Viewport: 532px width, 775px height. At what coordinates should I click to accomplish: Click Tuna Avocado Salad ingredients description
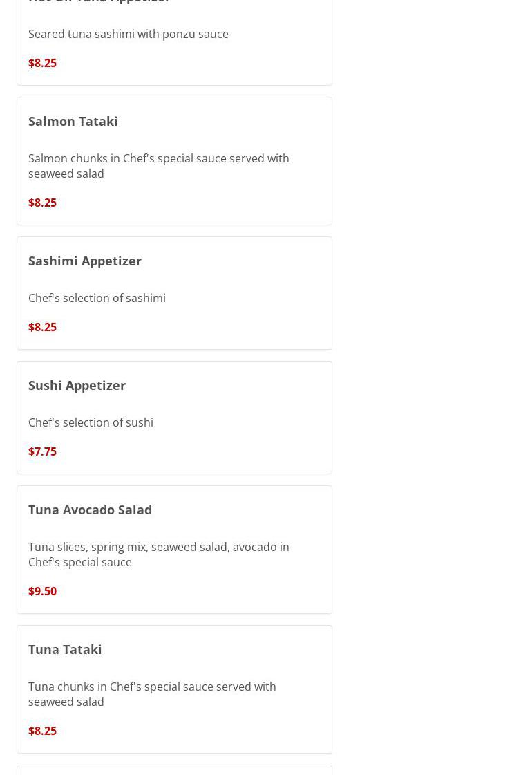pos(158,554)
